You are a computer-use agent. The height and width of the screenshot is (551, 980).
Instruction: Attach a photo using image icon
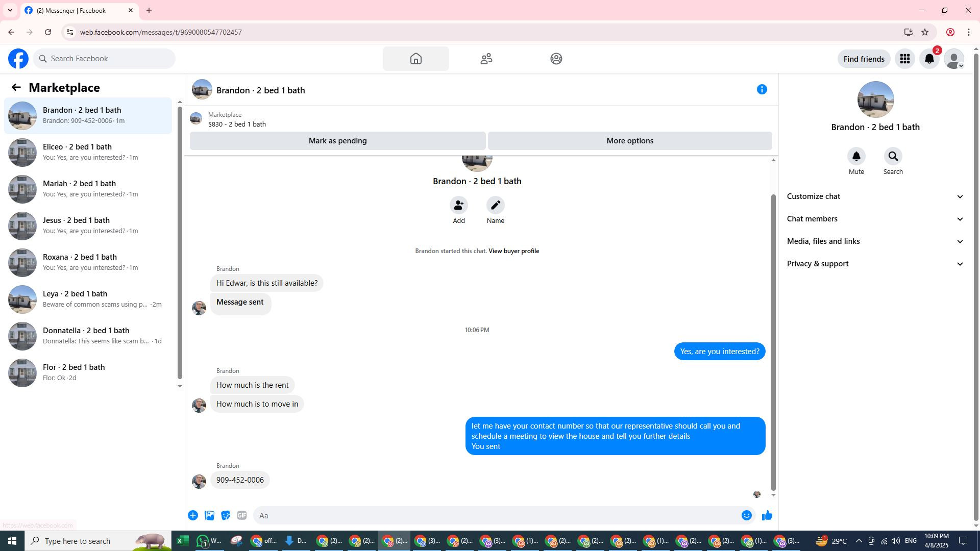(x=209, y=515)
